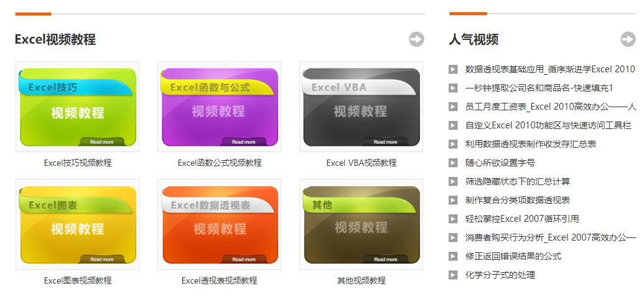Image resolution: width=644 pixels, height=306 pixels.
Task: Open video 利用数据透视表制作收发存汇总表
Action: click(530, 144)
